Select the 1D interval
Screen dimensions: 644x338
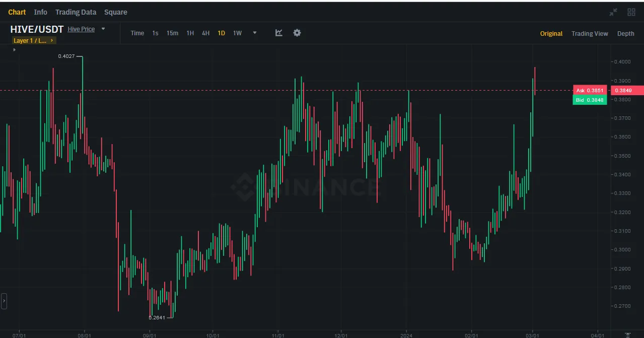(221, 33)
